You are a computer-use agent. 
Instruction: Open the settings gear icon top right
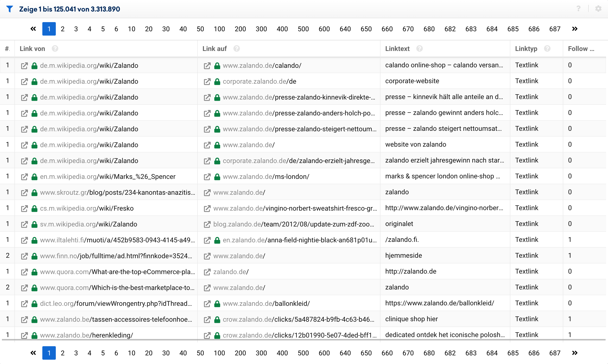[598, 9]
